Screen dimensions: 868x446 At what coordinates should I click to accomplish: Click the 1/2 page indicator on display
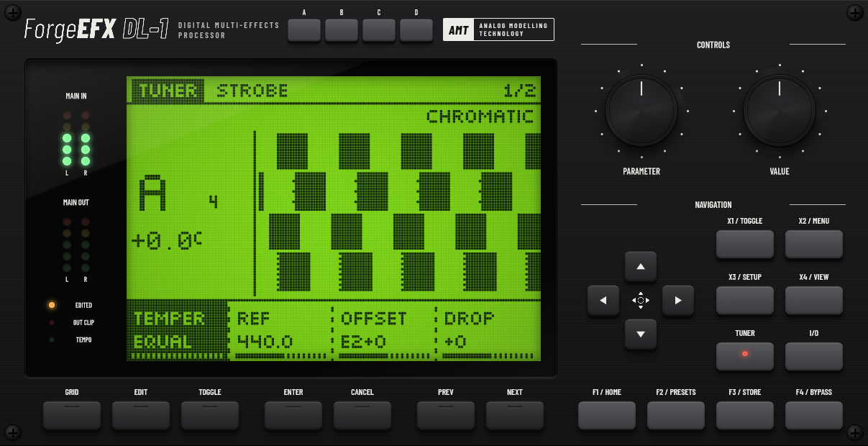[520, 91]
